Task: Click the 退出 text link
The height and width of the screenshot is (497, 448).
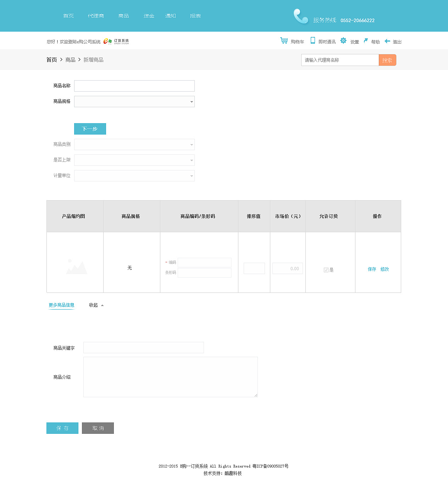Action: pos(397,42)
